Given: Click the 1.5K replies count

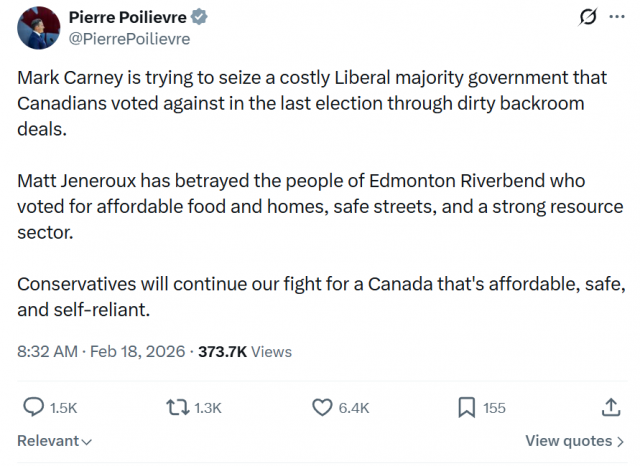Looking at the screenshot, I should coord(63,408).
